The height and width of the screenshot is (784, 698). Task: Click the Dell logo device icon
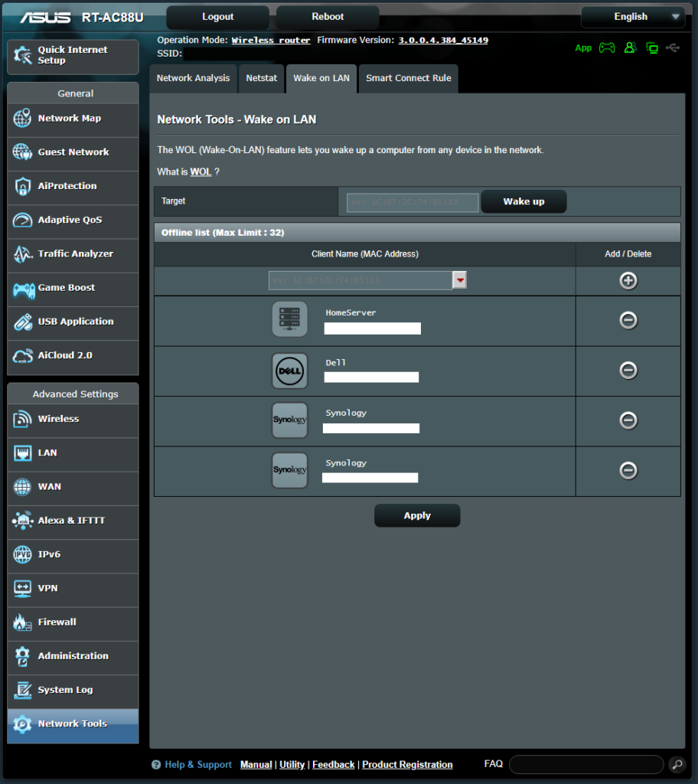(290, 371)
